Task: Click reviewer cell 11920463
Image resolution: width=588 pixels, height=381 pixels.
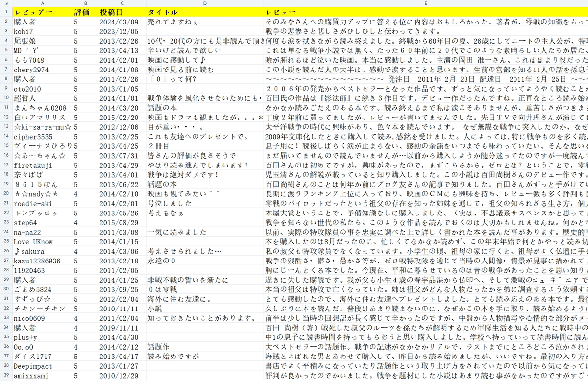Action: click(43, 270)
